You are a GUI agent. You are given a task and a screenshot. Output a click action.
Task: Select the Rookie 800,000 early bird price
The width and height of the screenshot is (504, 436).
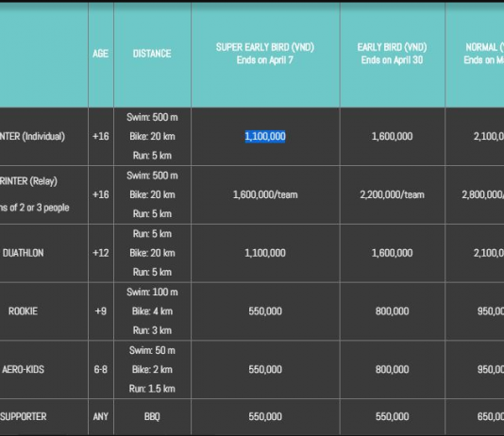click(x=392, y=311)
